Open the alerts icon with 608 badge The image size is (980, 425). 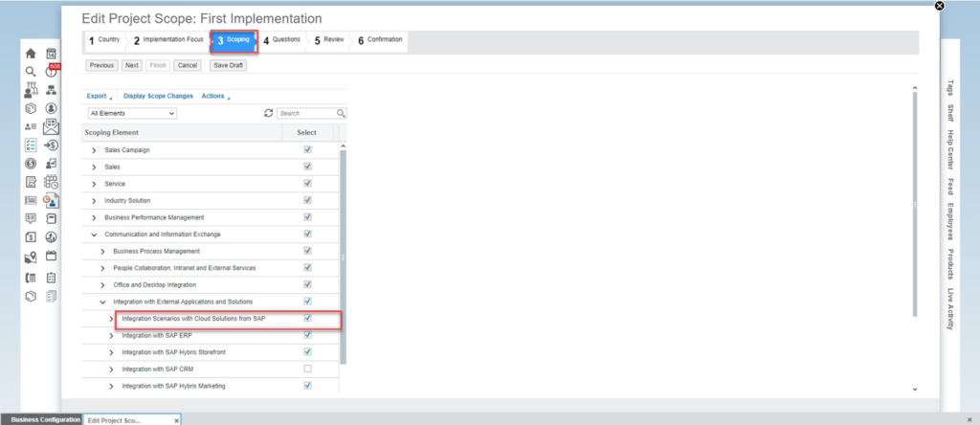coord(52,71)
